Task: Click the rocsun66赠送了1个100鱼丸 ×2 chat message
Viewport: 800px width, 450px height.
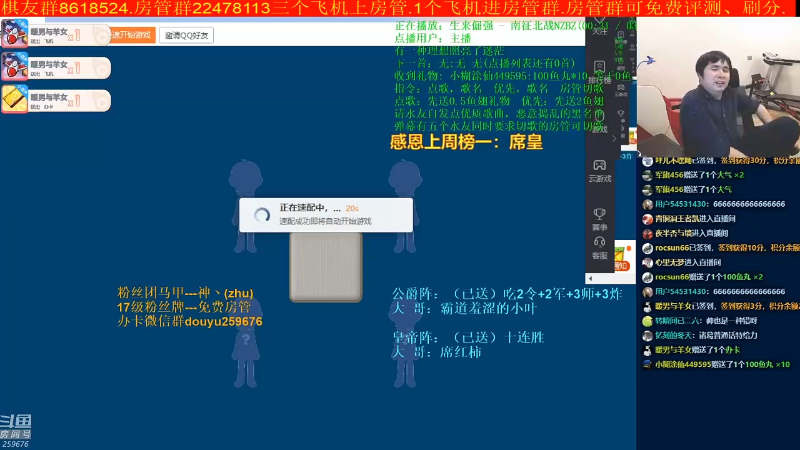Action: click(709, 277)
